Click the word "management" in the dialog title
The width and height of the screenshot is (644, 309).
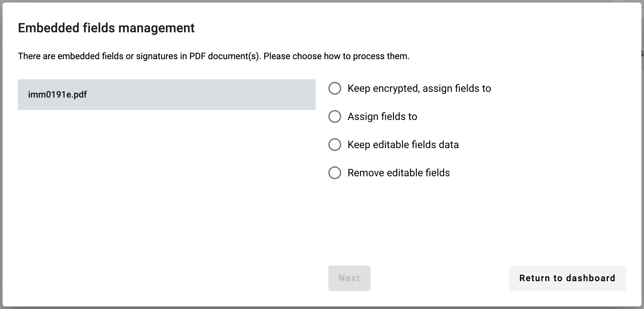tap(156, 28)
